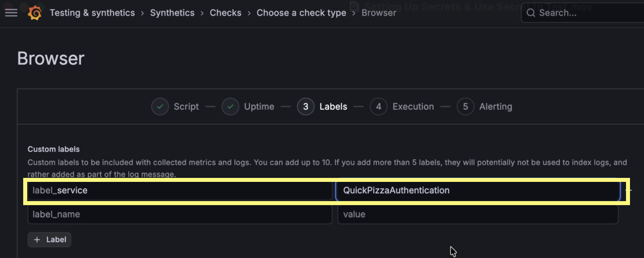
Task: Select the Browser breadcrumb item
Action: (378, 12)
